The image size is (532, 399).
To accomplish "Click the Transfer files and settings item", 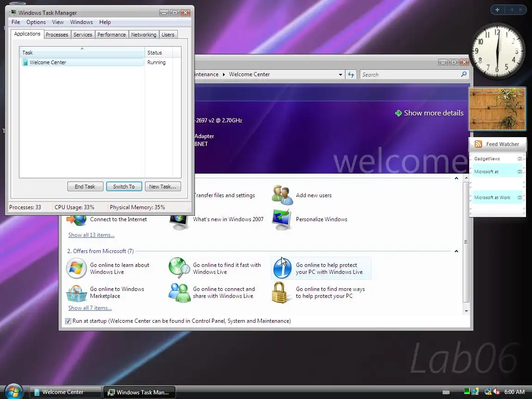I will pyautogui.click(x=224, y=195).
